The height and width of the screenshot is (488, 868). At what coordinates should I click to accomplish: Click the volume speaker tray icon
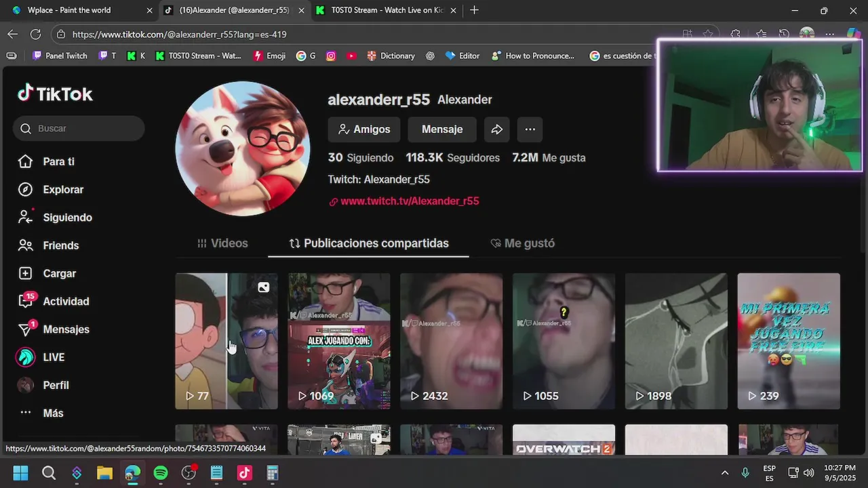808,473
